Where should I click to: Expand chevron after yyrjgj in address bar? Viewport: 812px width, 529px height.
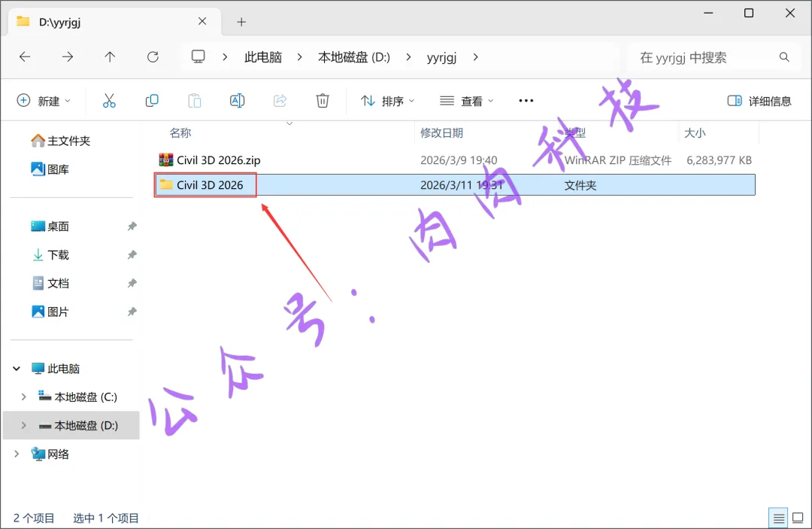(x=475, y=57)
